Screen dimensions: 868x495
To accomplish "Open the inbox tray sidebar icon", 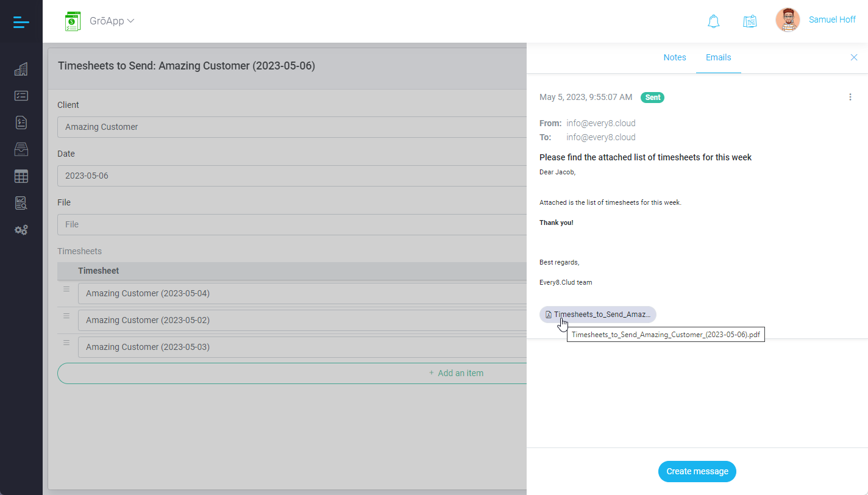I will pyautogui.click(x=21, y=149).
